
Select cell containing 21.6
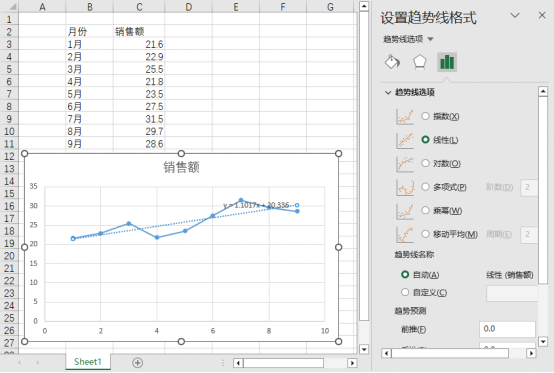(139, 44)
